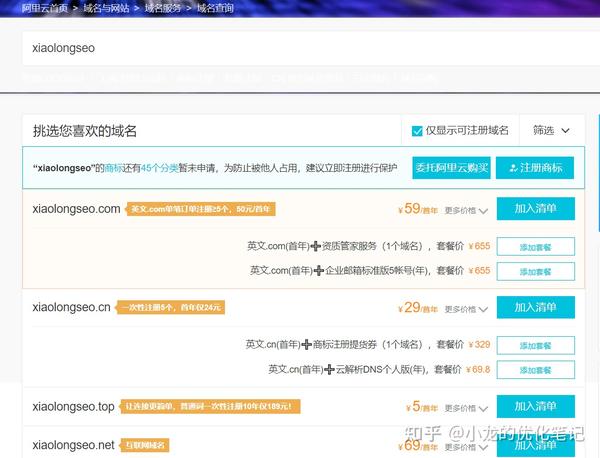Image resolution: width=600 pixels, height=458 pixels.
Task: Go to 域名与网站 breadcrumb
Action: 106,8
